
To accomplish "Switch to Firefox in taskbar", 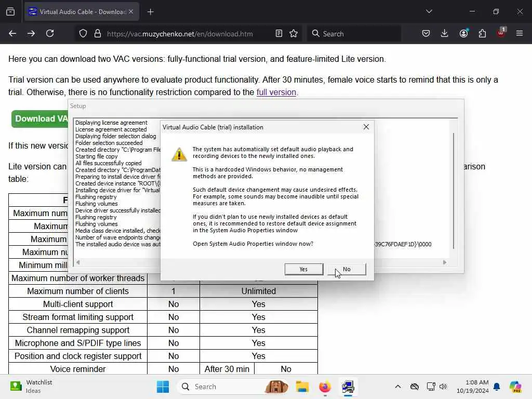I will click(x=325, y=387).
